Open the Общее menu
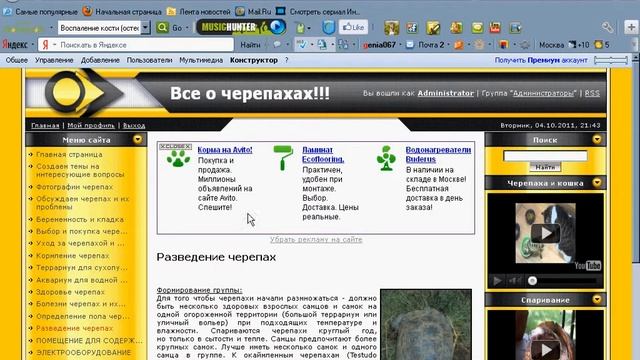This screenshot has height=360, width=640. click(x=17, y=60)
